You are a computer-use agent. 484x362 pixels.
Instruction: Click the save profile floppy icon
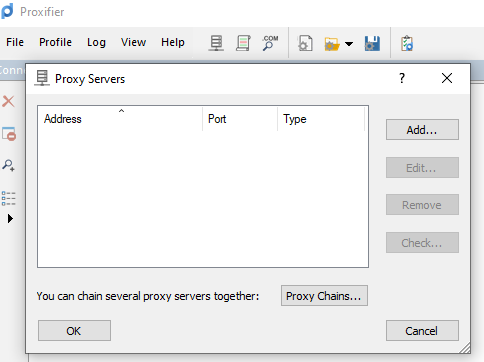pyautogui.click(x=372, y=43)
